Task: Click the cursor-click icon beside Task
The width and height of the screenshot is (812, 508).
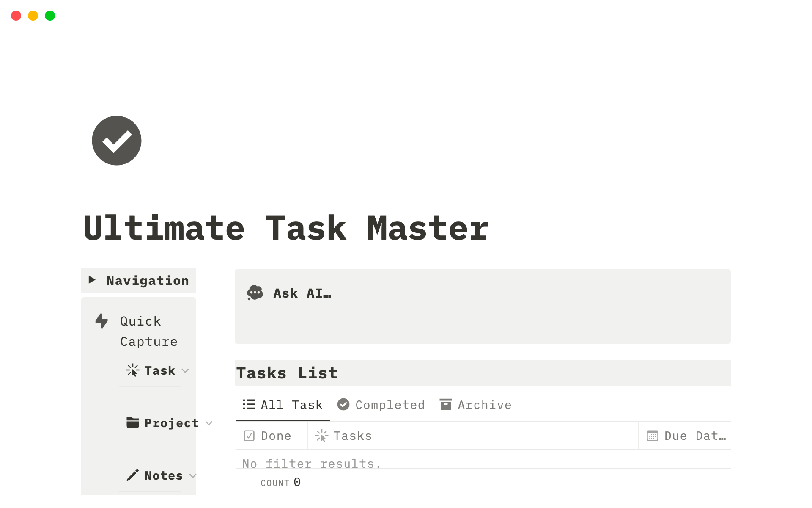Action: pos(132,370)
